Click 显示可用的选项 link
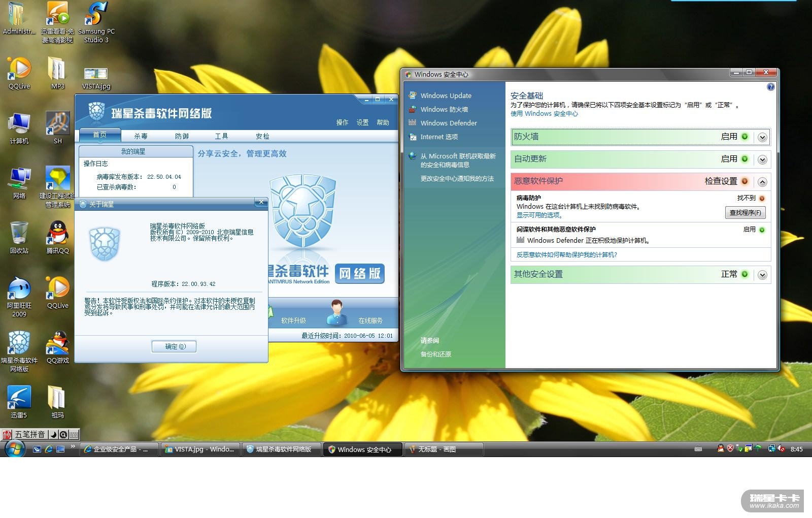Image resolution: width=812 pixels, height=518 pixels. pyautogui.click(x=539, y=215)
